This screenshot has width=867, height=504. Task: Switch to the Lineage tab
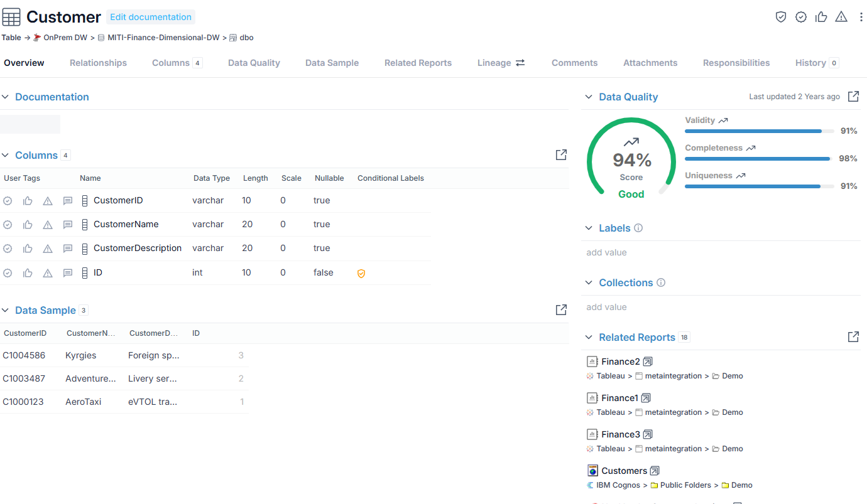(501, 63)
